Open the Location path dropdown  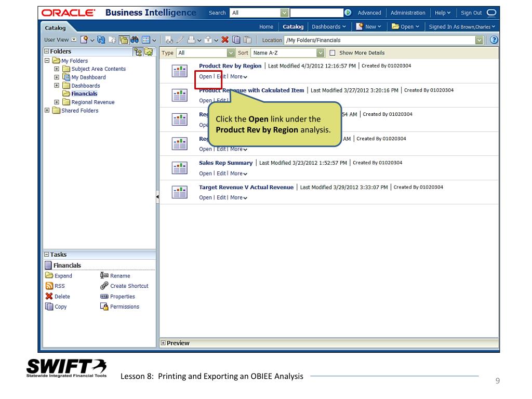tap(479, 40)
